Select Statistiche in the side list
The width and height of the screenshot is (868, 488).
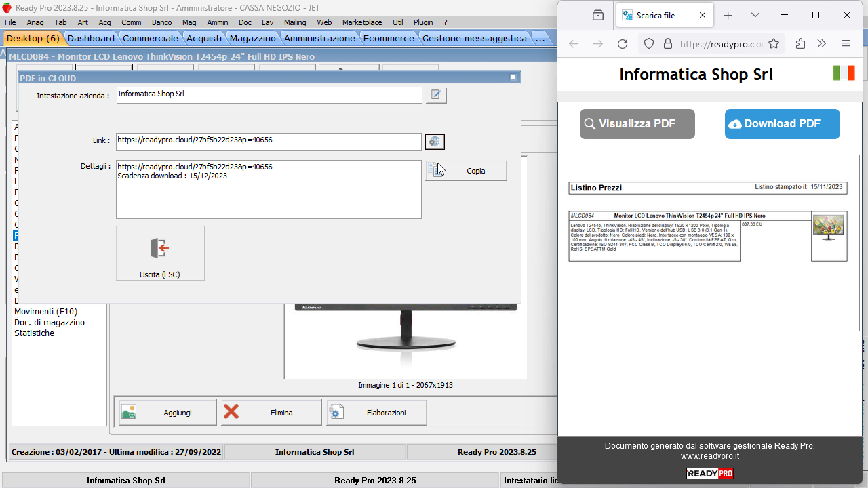click(34, 333)
